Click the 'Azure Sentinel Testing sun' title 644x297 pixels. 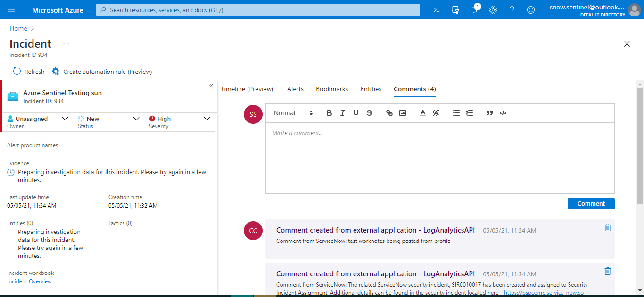[x=62, y=93]
